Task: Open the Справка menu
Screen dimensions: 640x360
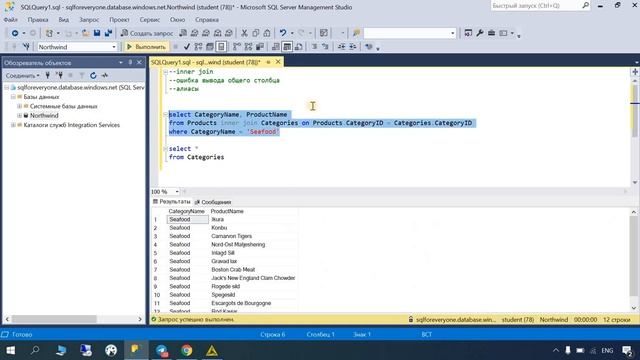Action: tap(207, 20)
